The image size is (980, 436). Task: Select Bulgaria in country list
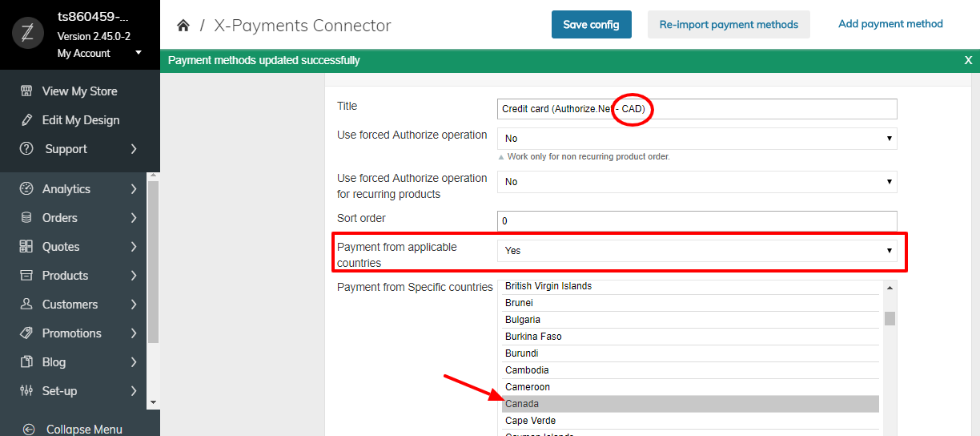pos(690,320)
